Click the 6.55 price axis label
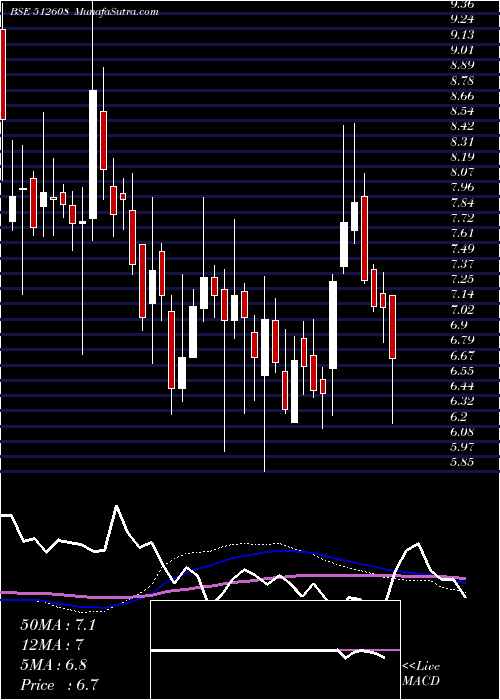This screenshot has height=700, width=500. (462, 371)
